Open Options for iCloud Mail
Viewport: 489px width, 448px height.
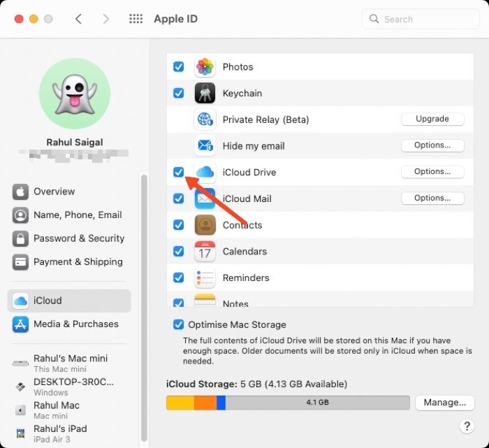(432, 198)
